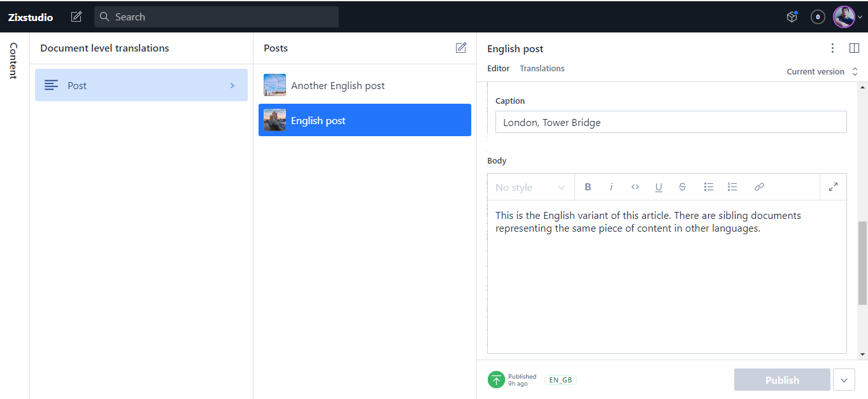Select the English post document row
This screenshot has width=868, height=399.
[365, 120]
